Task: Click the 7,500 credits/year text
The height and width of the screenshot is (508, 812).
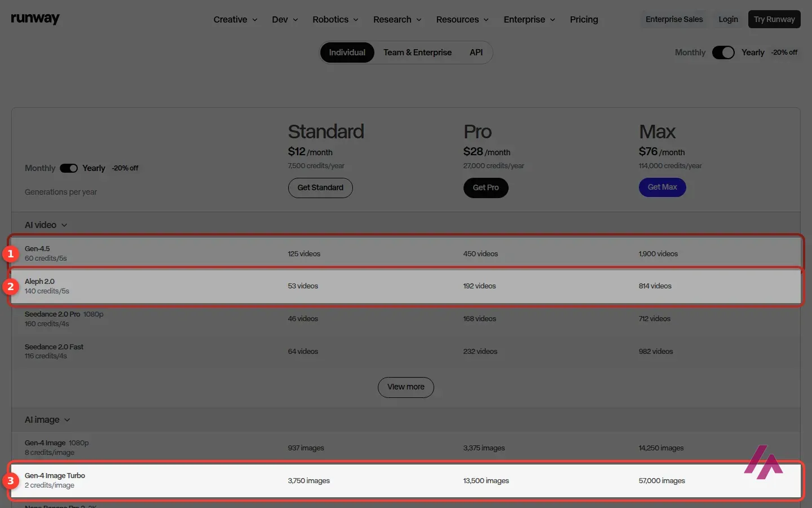Action: (x=316, y=166)
